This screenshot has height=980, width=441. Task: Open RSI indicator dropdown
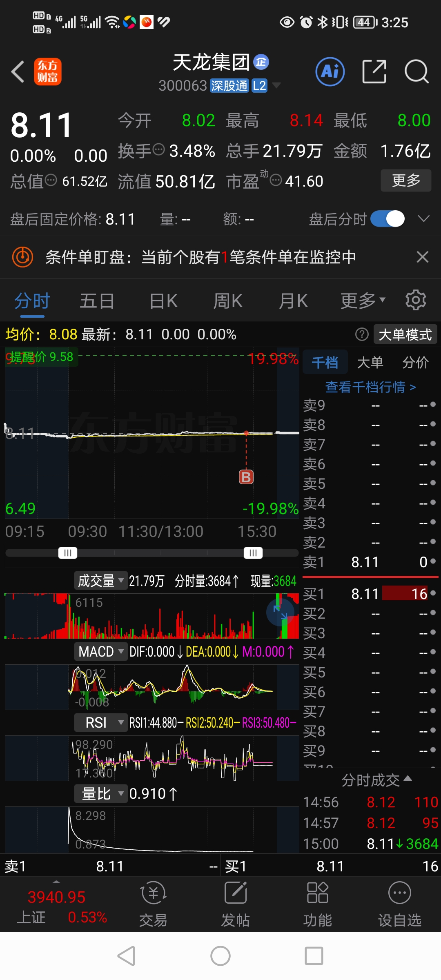pyautogui.click(x=100, y=723)
